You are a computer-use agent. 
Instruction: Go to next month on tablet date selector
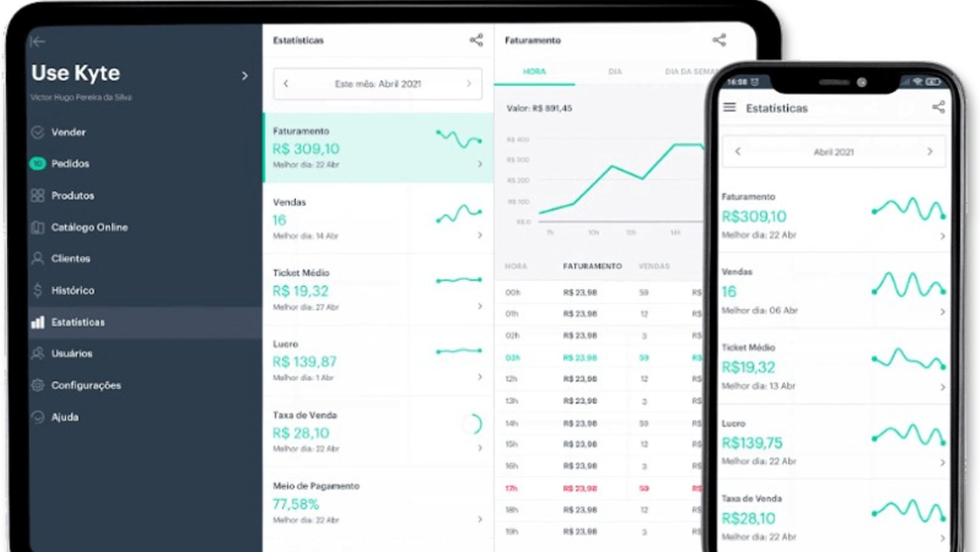(x=469, y=84)
